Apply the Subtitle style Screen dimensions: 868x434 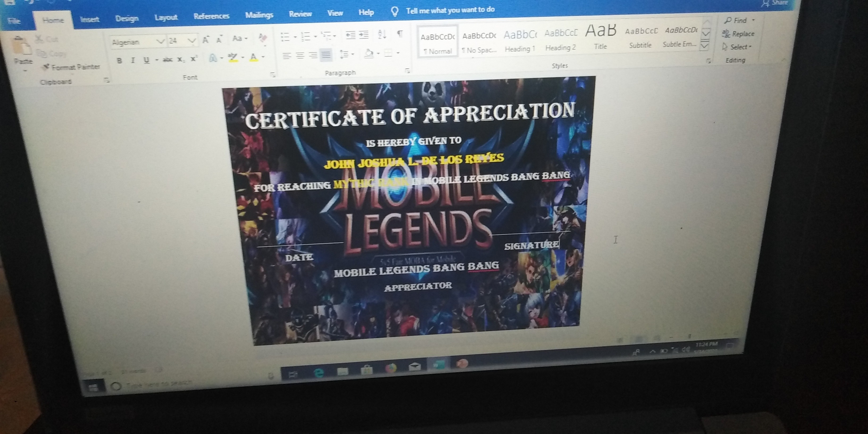coord(641,38)
